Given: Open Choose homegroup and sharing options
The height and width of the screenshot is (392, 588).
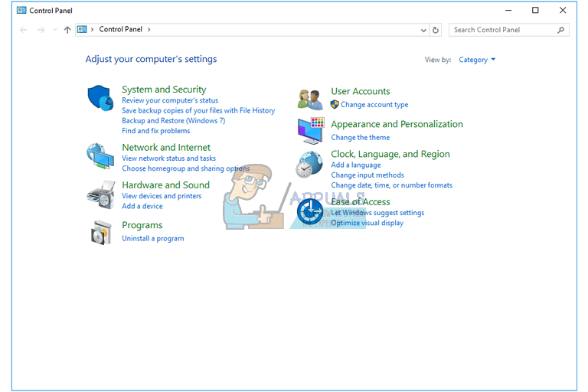Looking at the screenshot, I should point(185,168).
